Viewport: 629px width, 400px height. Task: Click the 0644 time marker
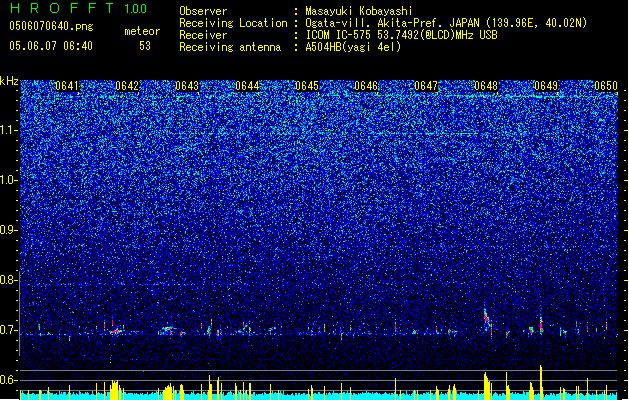coord(247,86)
